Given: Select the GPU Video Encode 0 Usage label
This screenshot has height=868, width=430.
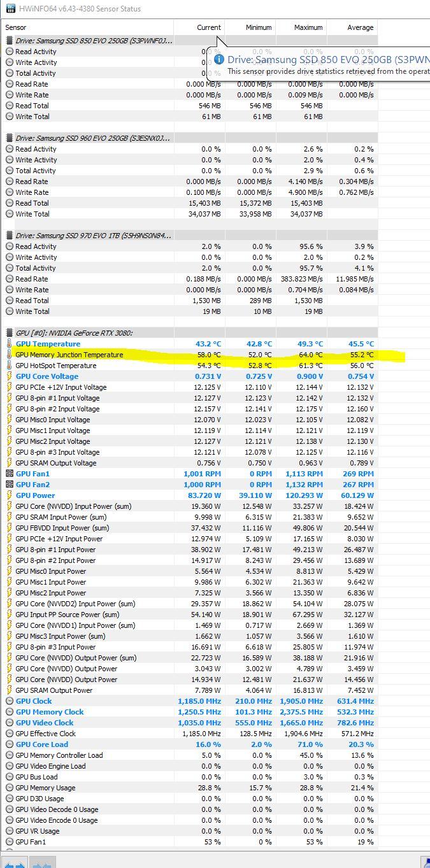Looking at the screenshot, I should click(57, 820).
